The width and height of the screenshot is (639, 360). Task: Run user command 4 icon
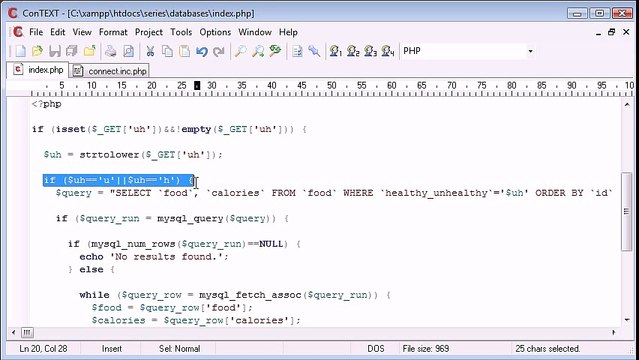click(x=388, y=51)
